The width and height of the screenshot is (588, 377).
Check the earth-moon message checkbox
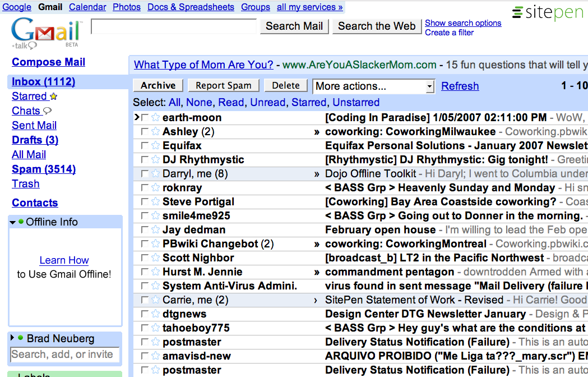pyautogui.click(x=145, y=117)
